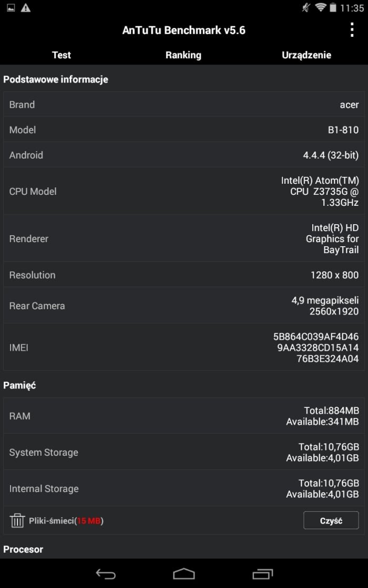Open recent apps navigation icon
The image size is (368, 588).
coord(262,574)
